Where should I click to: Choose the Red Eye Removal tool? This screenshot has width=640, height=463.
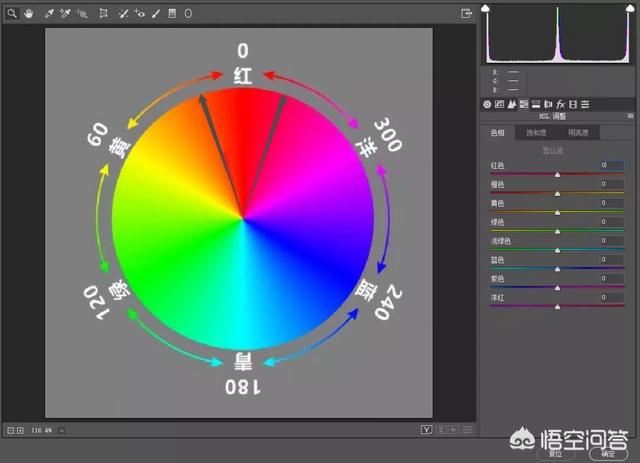(x=140, y=14)
